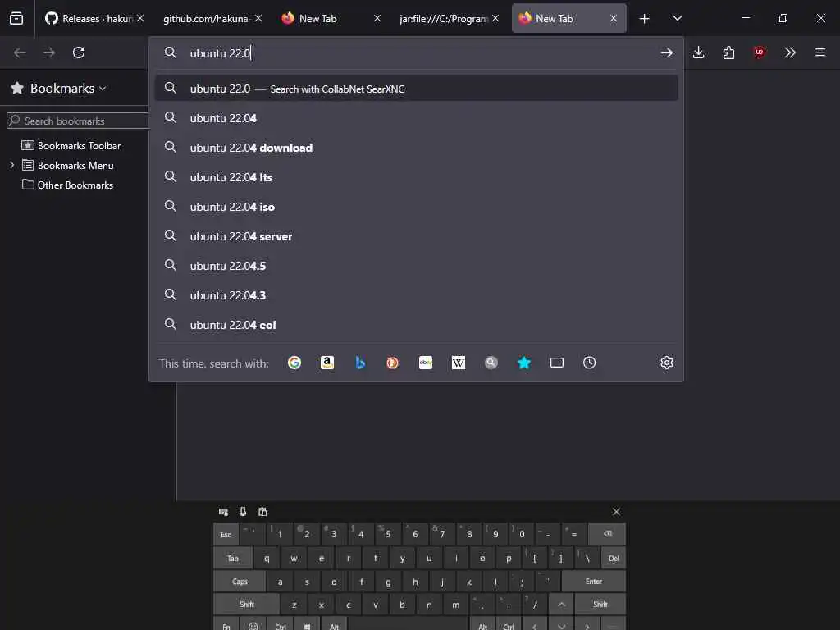Open the uBlock Origin extension icon
The height and width of the screenshot is (630, 840).
[759, 52]
